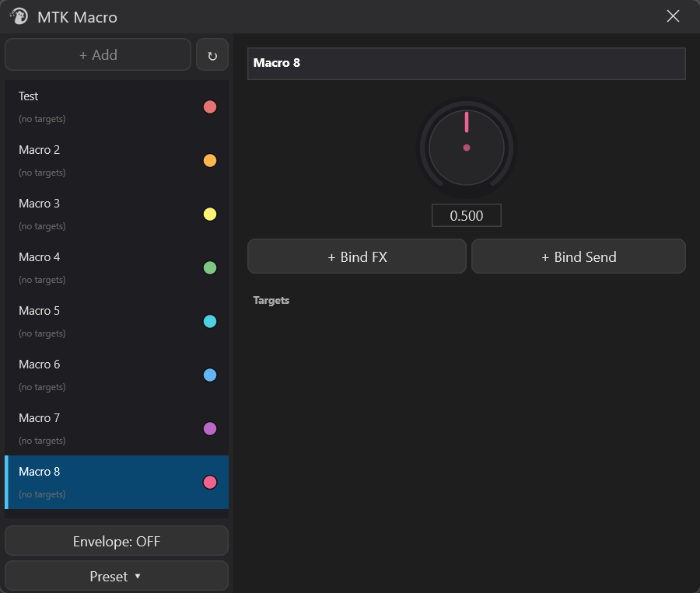Select Macro 3 in the list
Image resolution: width=700 pixels, height=593 pixels.
[x=117, y=215]
